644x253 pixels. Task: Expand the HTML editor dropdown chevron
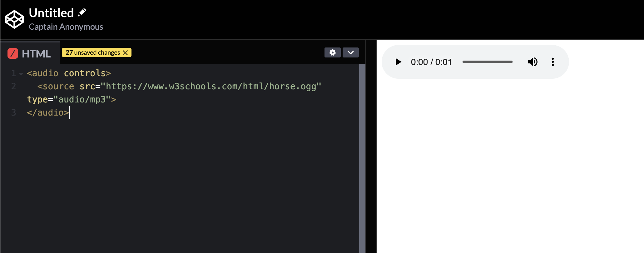pyautogui.click(x=351, y=52)
